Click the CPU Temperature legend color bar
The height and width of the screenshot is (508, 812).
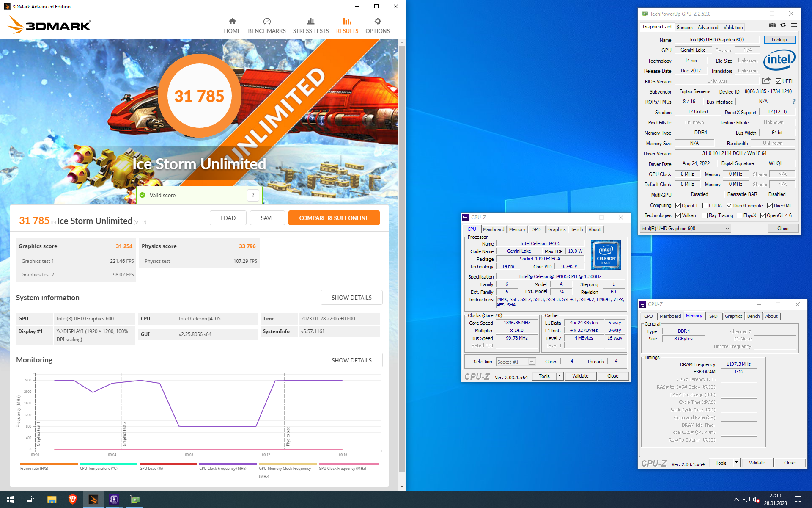109,464
